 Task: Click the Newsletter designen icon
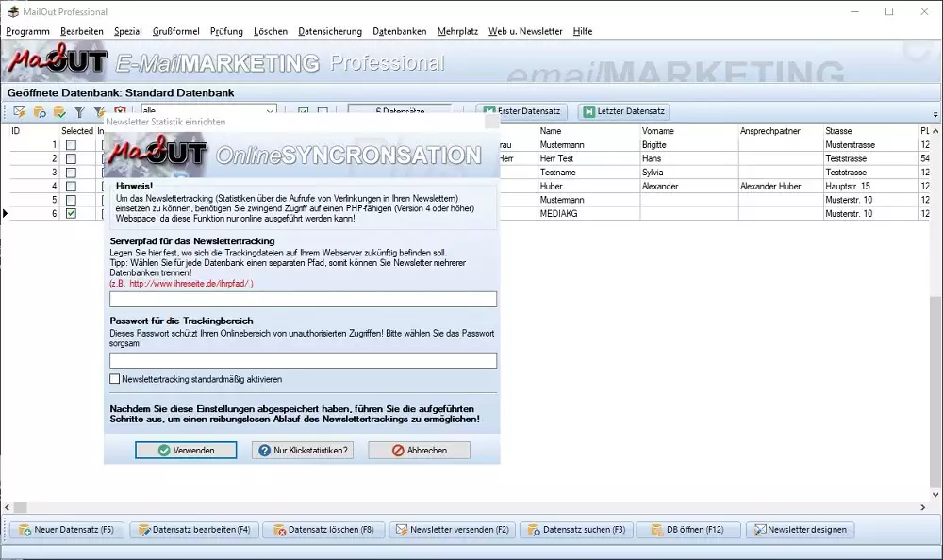760,530
